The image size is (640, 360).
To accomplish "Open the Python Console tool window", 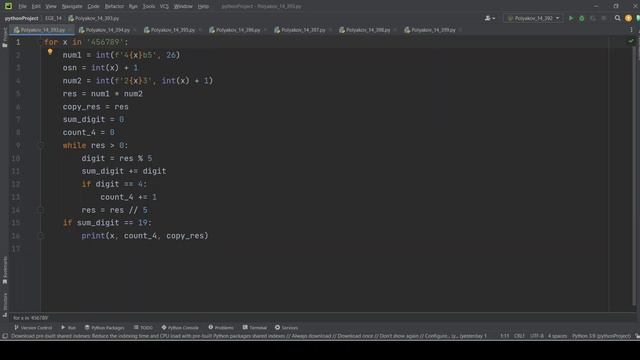I will tap(180, 328).
